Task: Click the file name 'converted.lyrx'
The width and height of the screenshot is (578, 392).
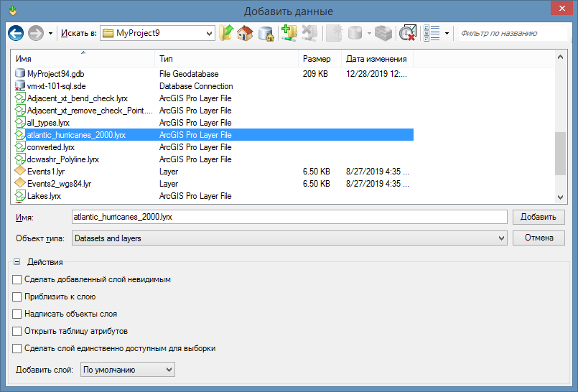Action: tap(50, 147)
